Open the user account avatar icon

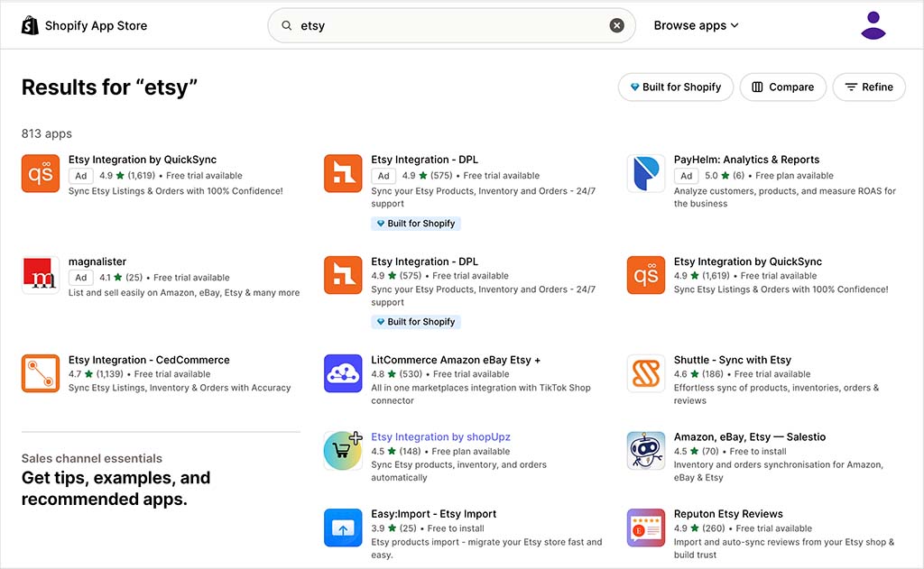point(873,25)
